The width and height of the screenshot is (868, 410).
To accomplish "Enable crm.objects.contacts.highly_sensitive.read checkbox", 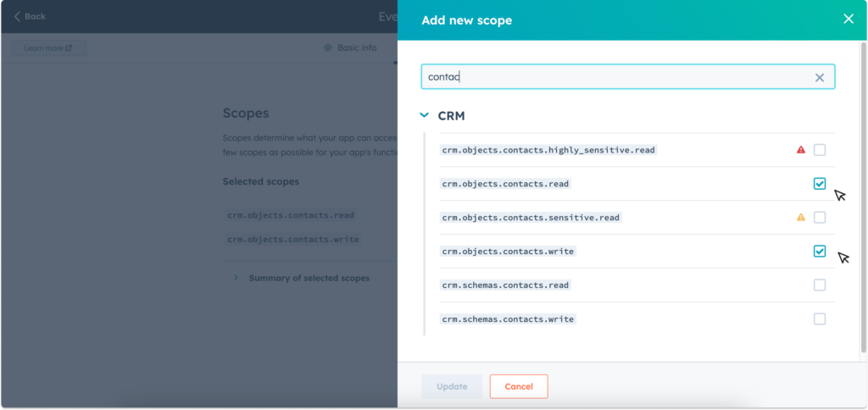I will point(820,150).
